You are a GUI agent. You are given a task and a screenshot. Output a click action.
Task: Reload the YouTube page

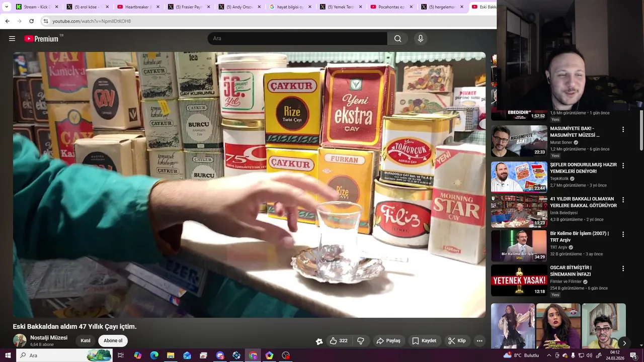[x=31, y=21]
